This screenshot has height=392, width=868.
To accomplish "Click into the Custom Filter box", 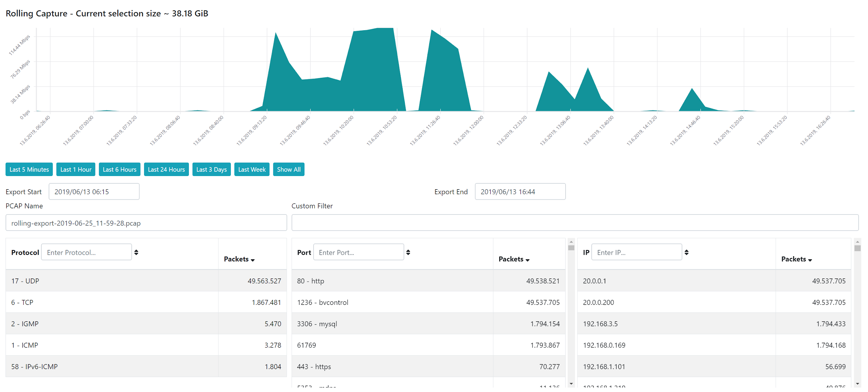I will point(575,223).
